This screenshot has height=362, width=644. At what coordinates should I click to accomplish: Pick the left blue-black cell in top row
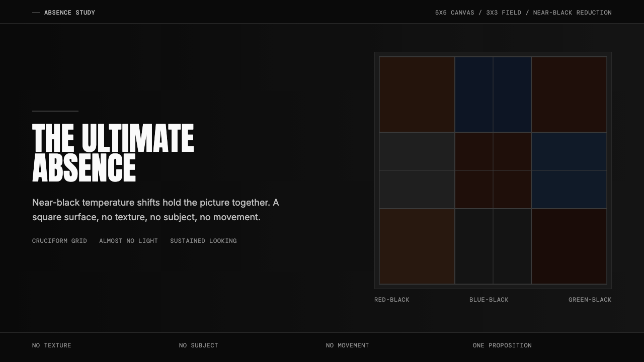(474, 95)
